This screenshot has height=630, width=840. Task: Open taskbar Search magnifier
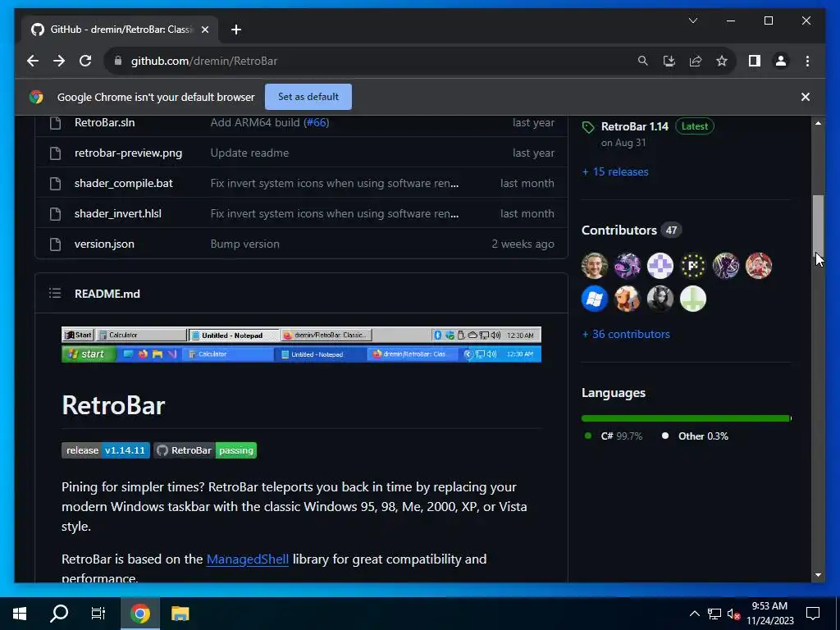pos(59,614)
